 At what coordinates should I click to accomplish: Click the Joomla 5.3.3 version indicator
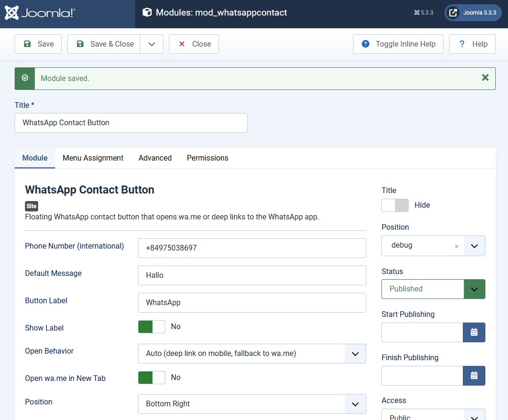[x=423, y=13]
